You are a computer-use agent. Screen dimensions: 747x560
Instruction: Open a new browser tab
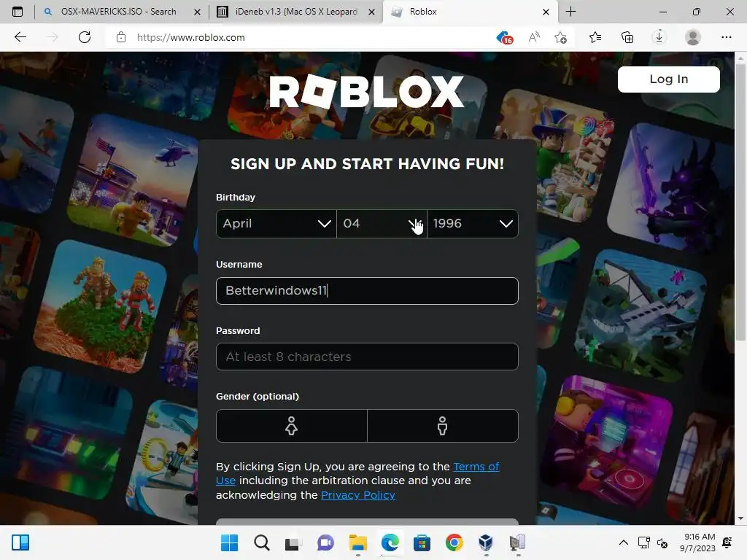coord(570,12)
